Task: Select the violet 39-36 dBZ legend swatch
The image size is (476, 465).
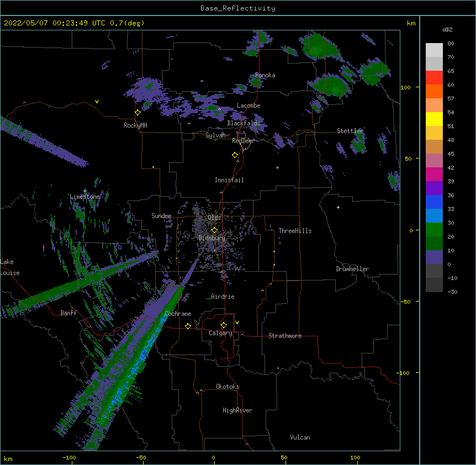Action: pyautogui.click(x=434, y=188)
